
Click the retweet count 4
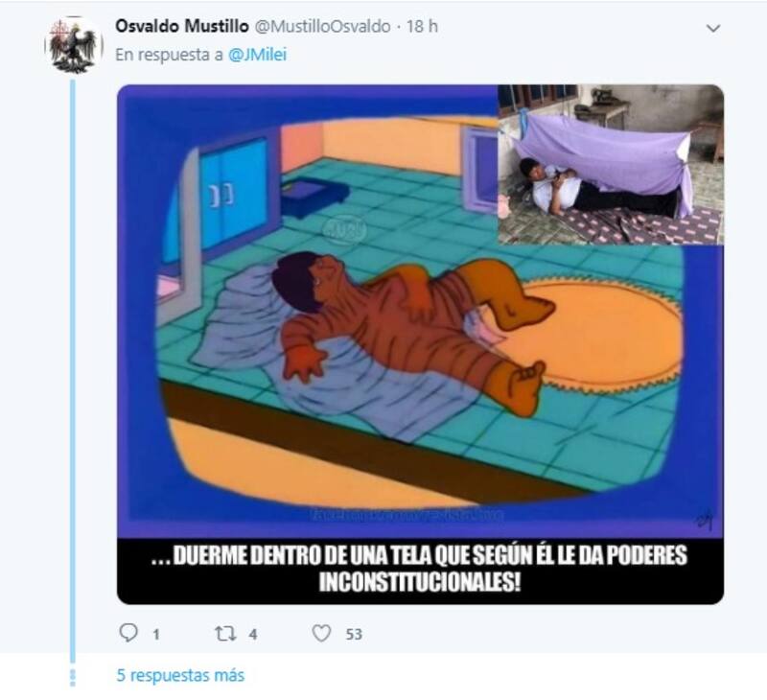(x=253, y=635)
